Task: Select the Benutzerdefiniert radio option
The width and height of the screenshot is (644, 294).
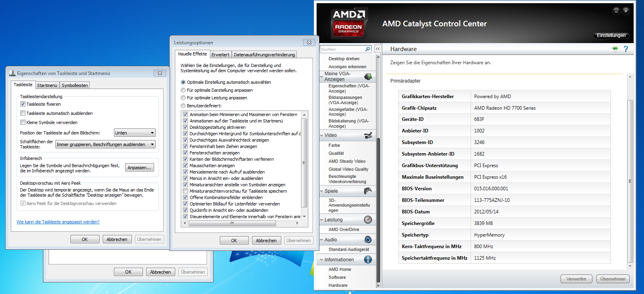Action: pyautogui.click(x=183, y=106)
